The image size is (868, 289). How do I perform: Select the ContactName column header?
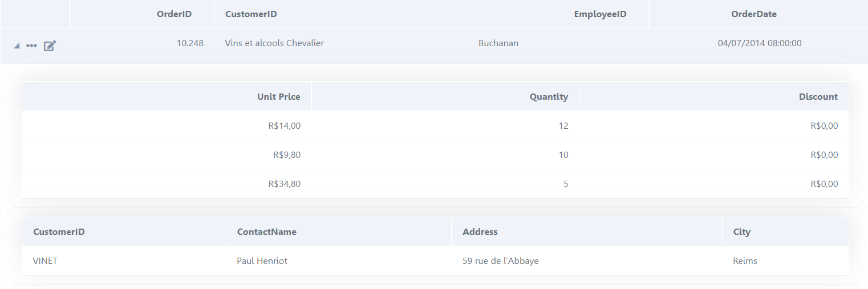(x=339, y=231)
